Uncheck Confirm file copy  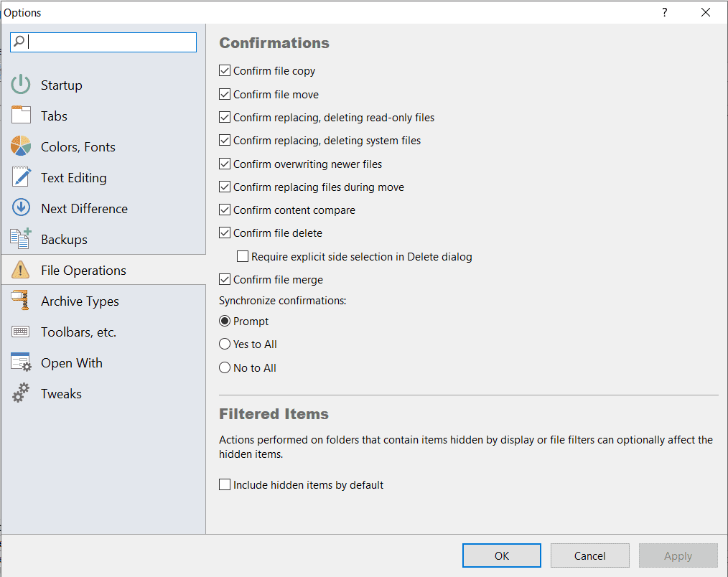point(225,71)
